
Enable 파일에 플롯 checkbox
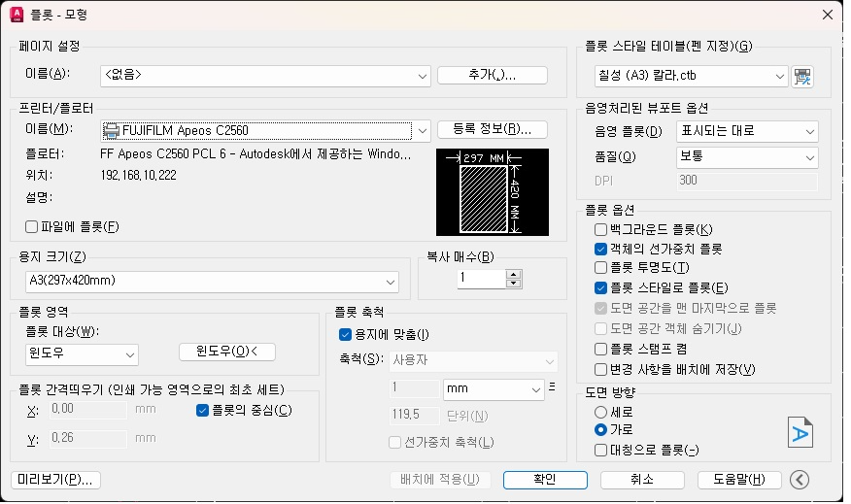[31, 227]
